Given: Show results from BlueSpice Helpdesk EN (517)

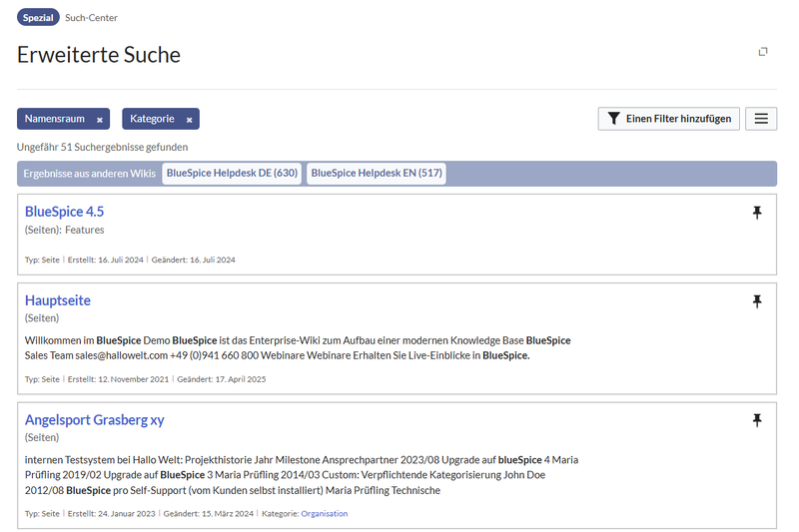Looking at the screenshot, I should pyautogui.click(x=377, y=173).
